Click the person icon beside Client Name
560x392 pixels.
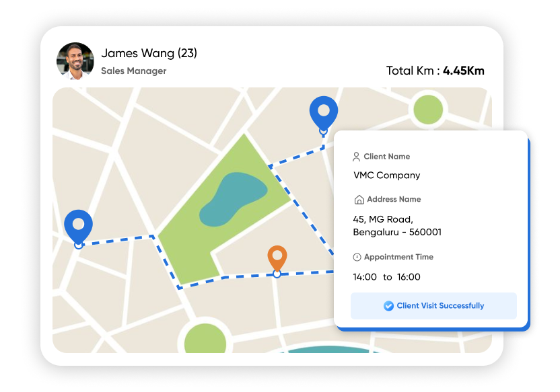[357, 157]
